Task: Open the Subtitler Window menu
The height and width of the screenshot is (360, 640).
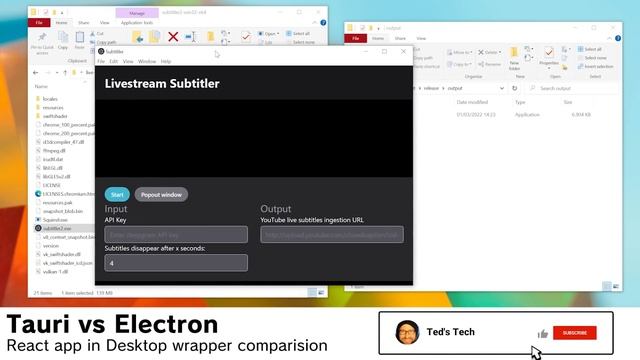Action: click(147, 61)
